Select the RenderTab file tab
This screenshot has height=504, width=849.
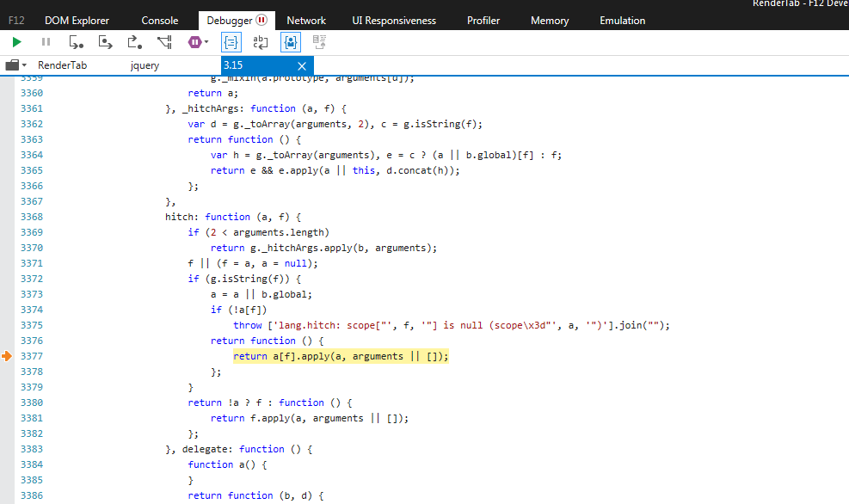(62, 65)
